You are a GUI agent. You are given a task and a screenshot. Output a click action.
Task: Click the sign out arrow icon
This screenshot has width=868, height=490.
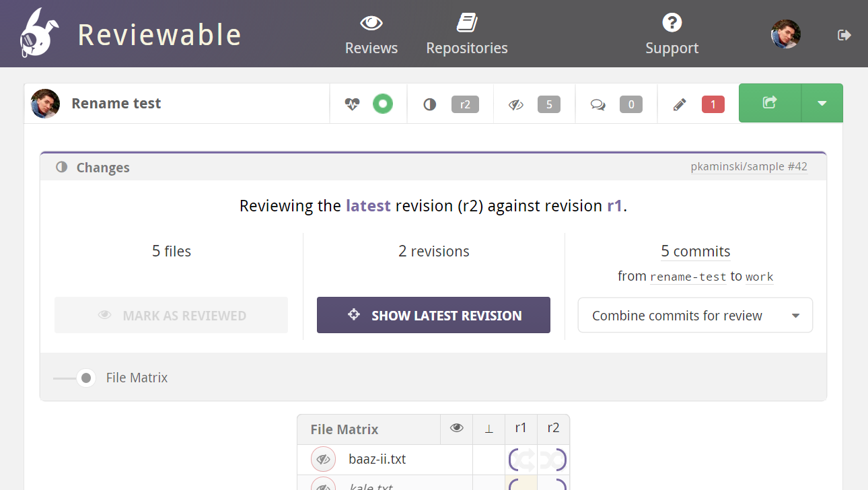(844, 35)
